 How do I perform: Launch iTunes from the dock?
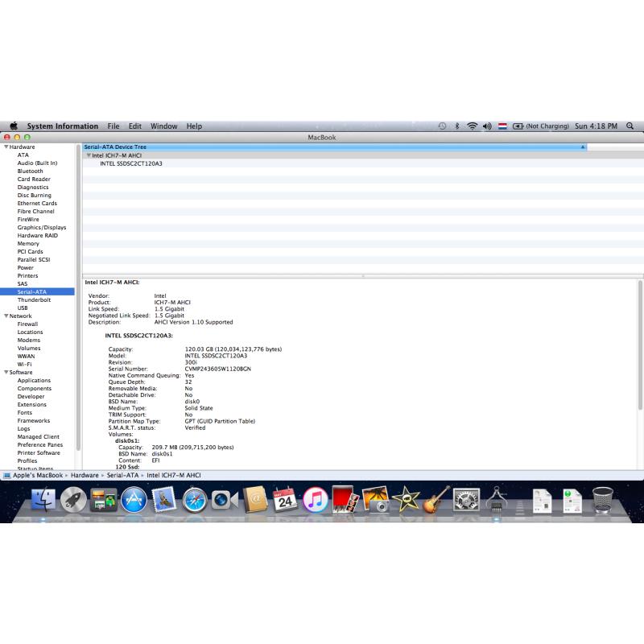point(315,500)
